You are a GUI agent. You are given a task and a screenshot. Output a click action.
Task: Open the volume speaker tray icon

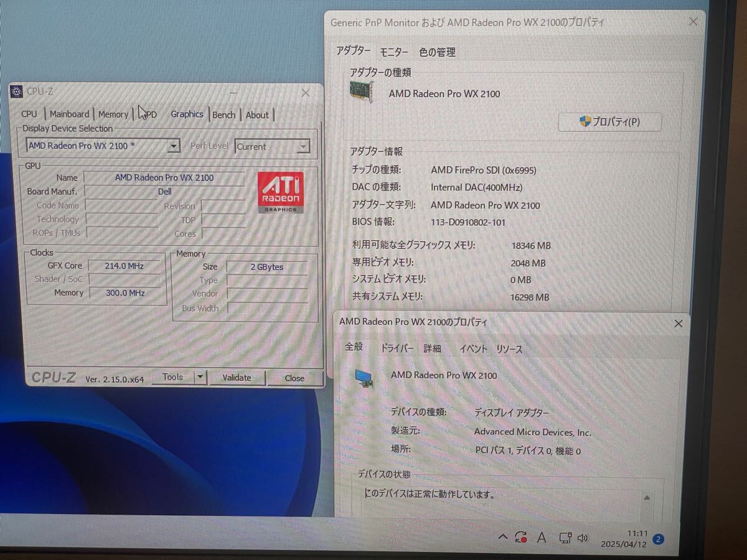(x=583, y=538)
